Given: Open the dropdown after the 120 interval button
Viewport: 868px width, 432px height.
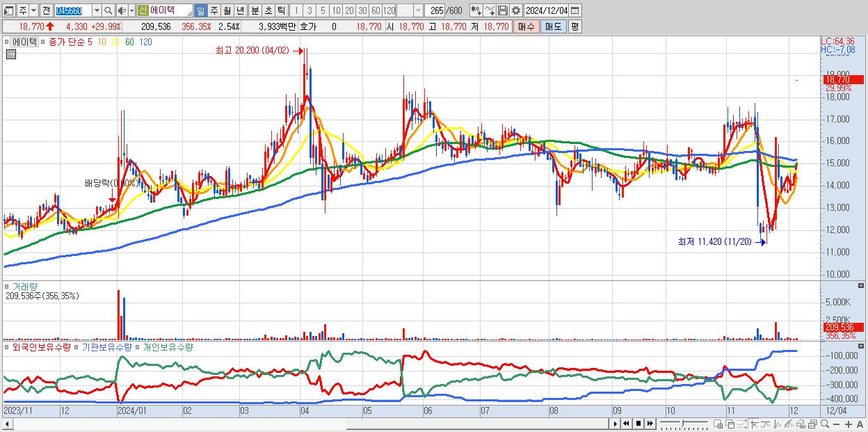Looking at the screenshot, I should click(418, 10).
